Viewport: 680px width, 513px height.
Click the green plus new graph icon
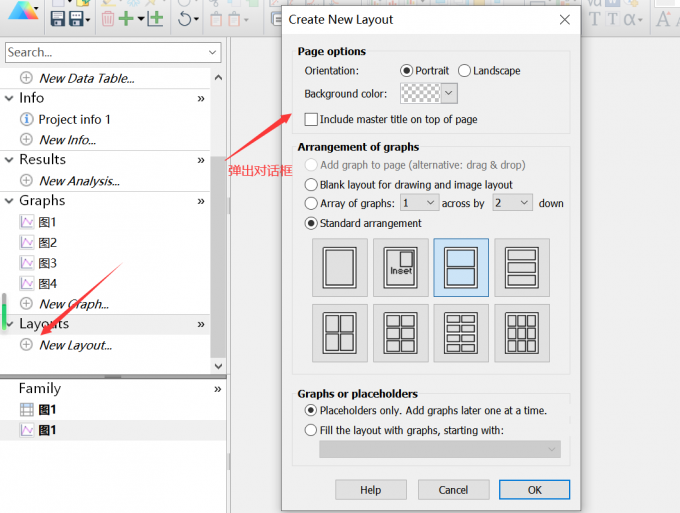(155, 19)
